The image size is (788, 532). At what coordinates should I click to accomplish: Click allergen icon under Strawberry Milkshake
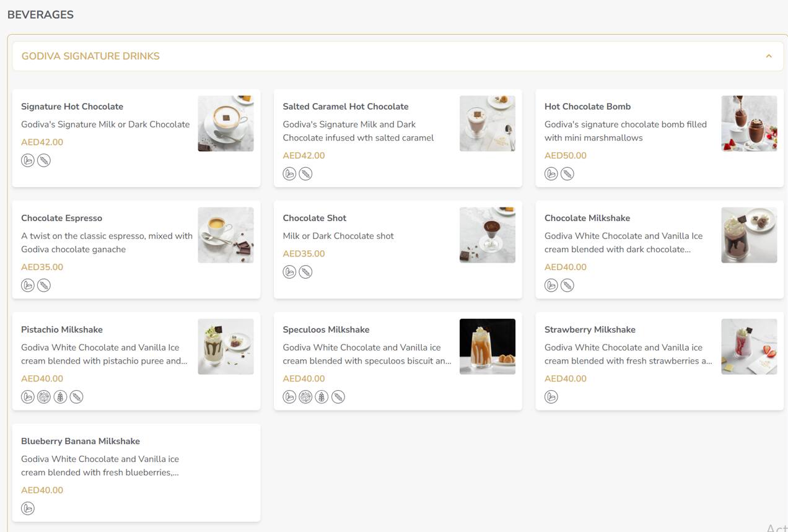551,397
